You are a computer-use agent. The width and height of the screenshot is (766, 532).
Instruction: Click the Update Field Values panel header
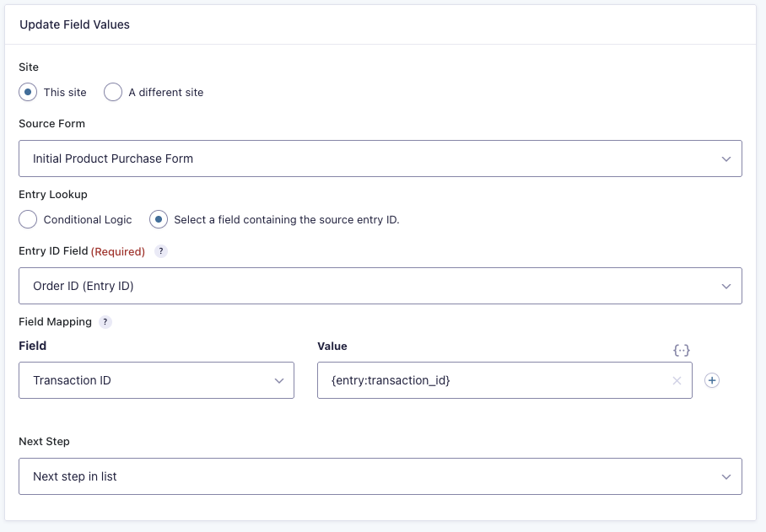[x=75, y=24]
